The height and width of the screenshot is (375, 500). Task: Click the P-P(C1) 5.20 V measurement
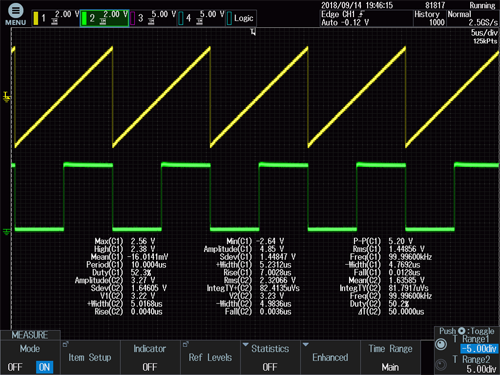coord(383,241)
